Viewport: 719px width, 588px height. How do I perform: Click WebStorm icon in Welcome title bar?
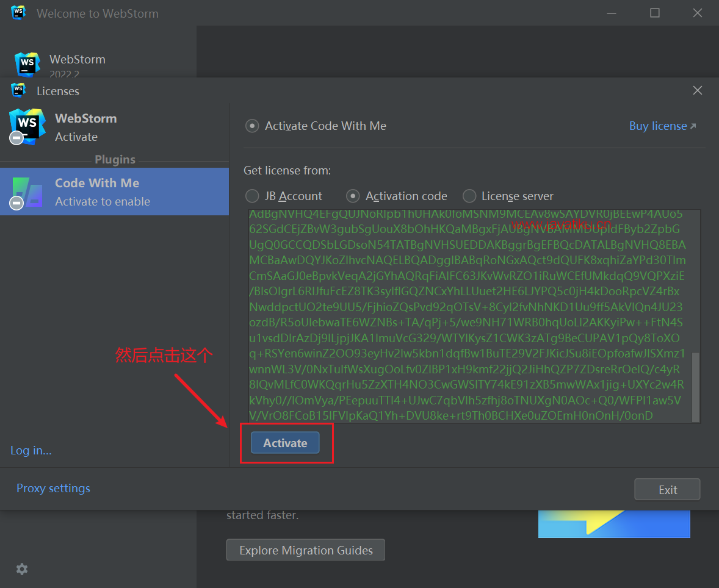[18, 13]
